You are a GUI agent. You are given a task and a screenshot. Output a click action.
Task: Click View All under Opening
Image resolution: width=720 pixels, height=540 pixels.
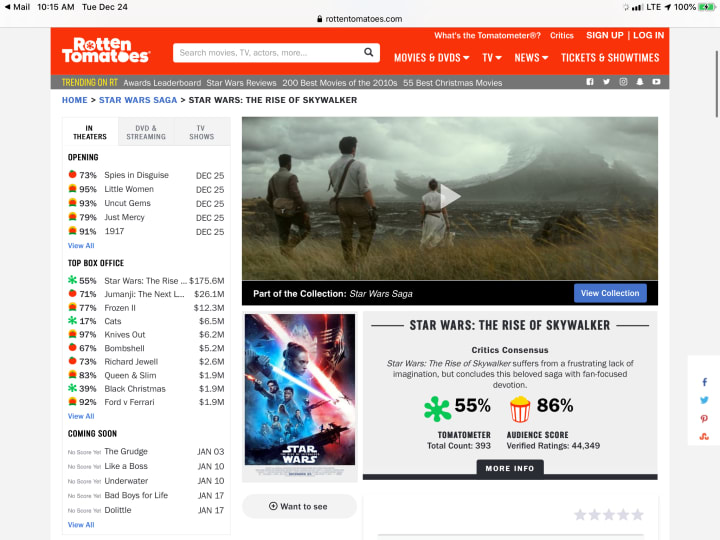click(81, 246)
